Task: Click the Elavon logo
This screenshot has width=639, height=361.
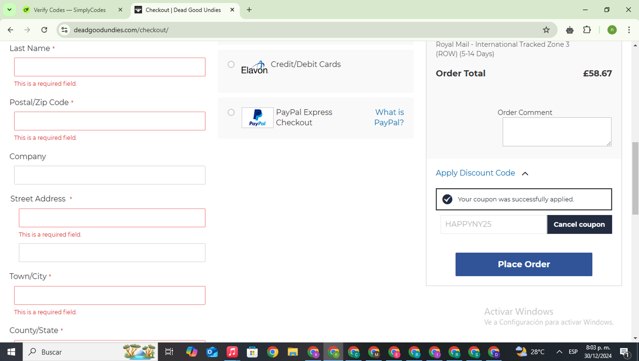Action: [x=254, y=68]
